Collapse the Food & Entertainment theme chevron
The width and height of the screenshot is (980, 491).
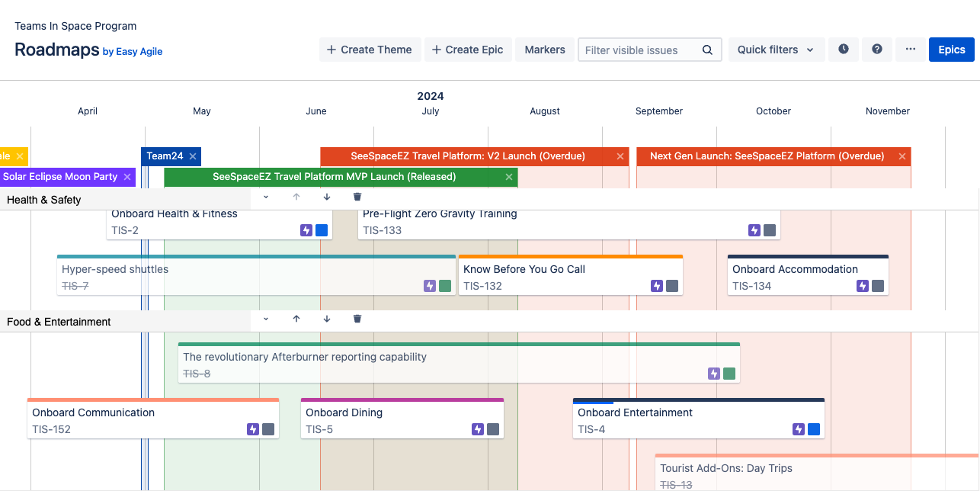tap(266, 319)
